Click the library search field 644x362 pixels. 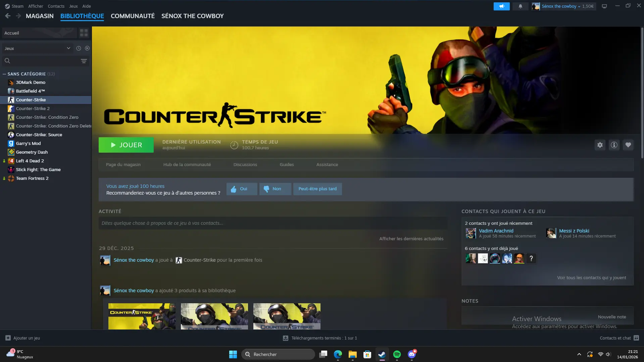point(41,61)
